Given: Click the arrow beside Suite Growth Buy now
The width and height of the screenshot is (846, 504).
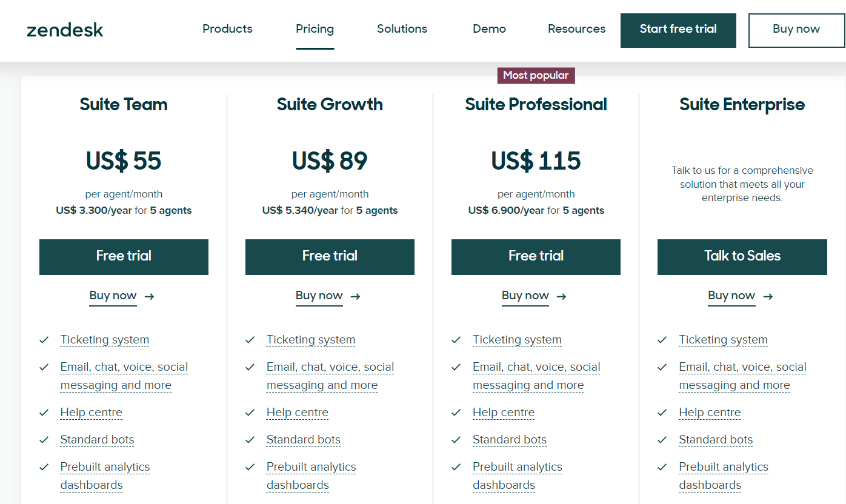Looking at the screenshot, I should tap(356, 296).
